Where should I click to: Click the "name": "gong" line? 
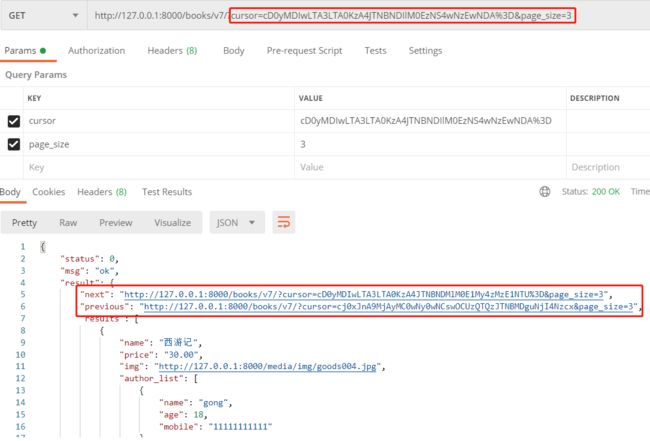(x=196, y=402)
